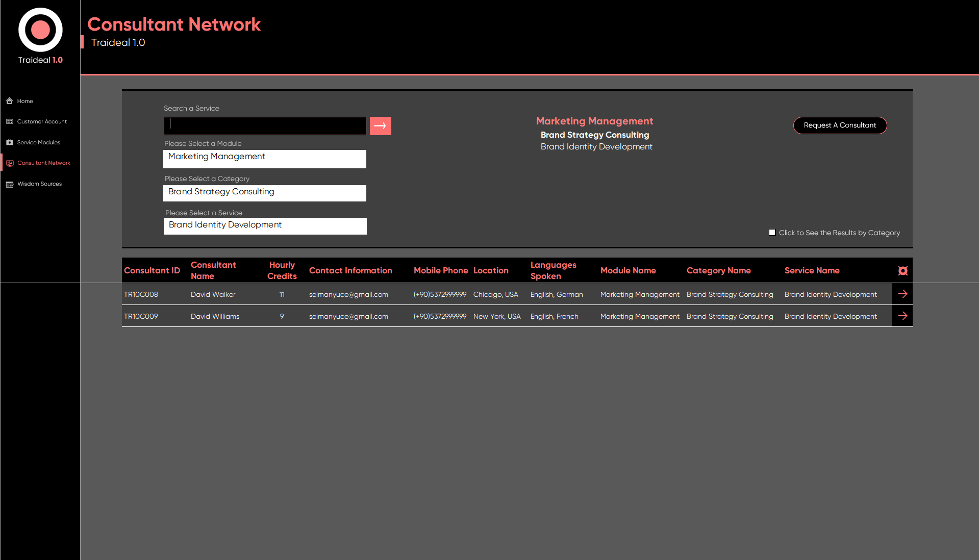The width and height of the screenshot is (979, 560).
Task: Go to Consultant Network menu item
Action: 44,163
